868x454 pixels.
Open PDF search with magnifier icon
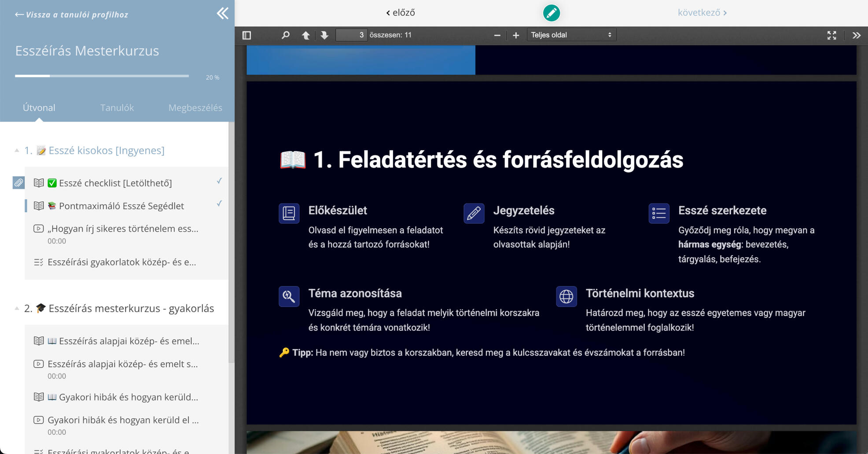click(285, 35)
